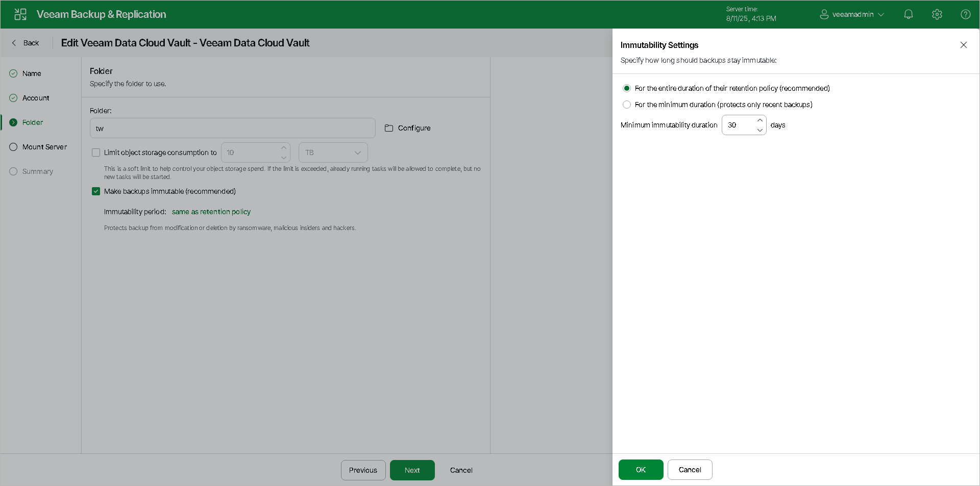Viewport: 980px width, 486px height.
Task: Open the help question mark icon
Action: click(966, 14)
